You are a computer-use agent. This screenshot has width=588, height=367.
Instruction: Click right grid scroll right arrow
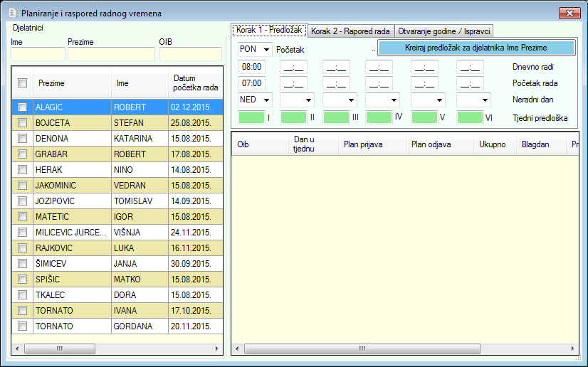click(x=572, y=349)
